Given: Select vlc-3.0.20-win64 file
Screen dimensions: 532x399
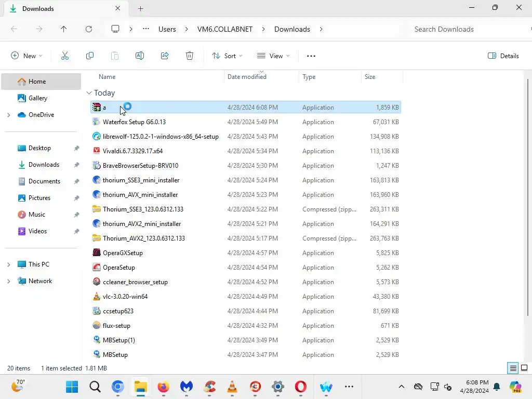Looking at the screenshot, I should tap(246, 297).
